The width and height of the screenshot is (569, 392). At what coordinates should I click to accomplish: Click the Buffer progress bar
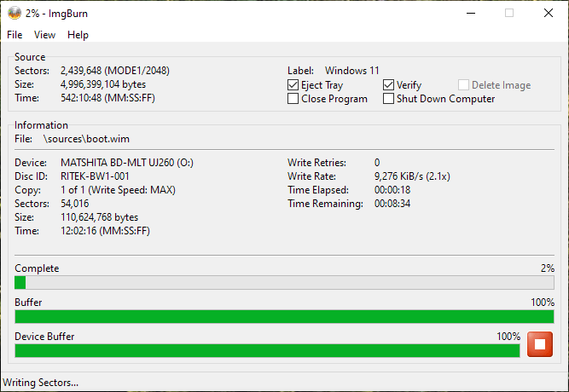click(284, 317)
